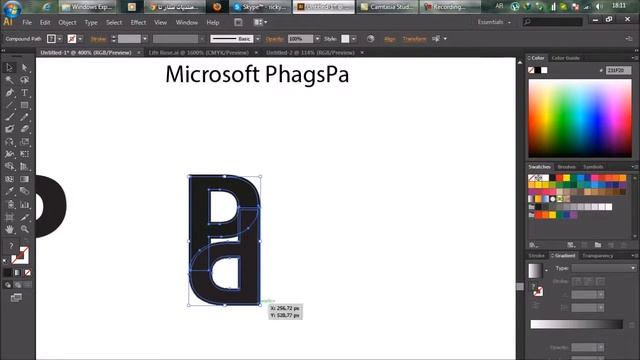Open the Arrange Documents dropdown
640x360 pixels.
coord(260,22)
